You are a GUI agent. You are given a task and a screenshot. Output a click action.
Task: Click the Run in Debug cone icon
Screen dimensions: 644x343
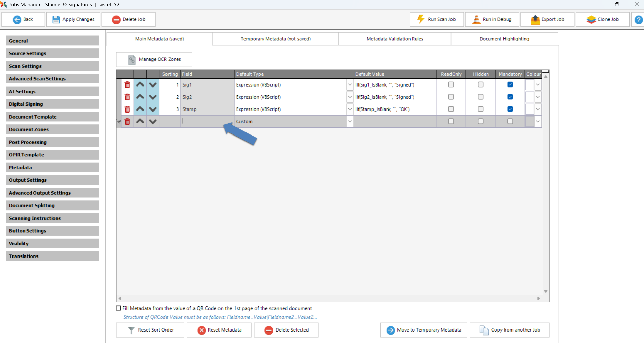point(476,19)
